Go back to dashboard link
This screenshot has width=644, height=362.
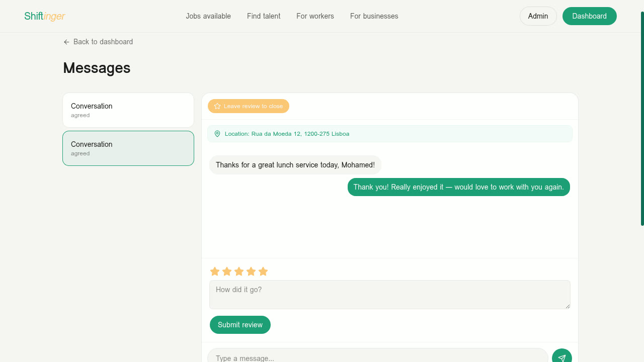coord(98,42)
